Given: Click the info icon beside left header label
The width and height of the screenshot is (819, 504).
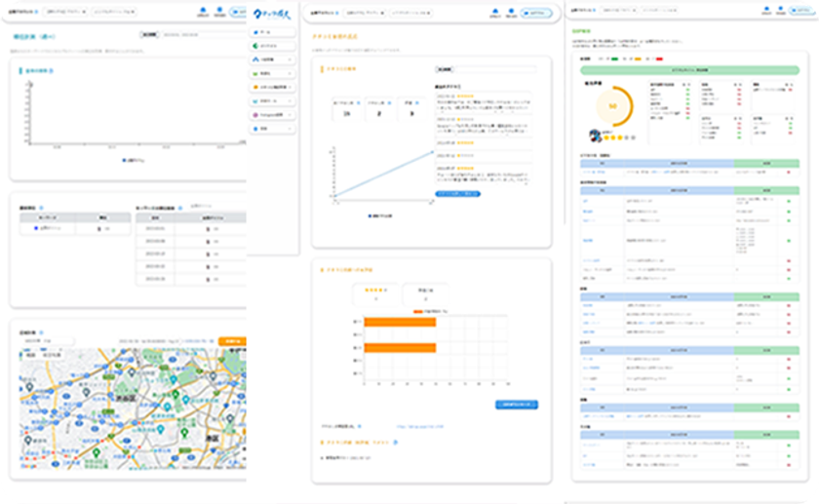Looking at the screenshot, I should [x=37, y=12].
